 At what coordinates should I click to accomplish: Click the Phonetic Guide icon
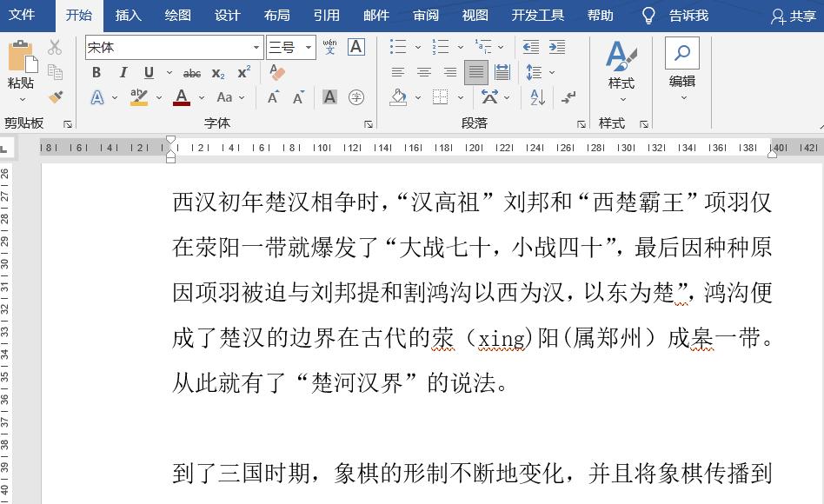tap(329, 47)
